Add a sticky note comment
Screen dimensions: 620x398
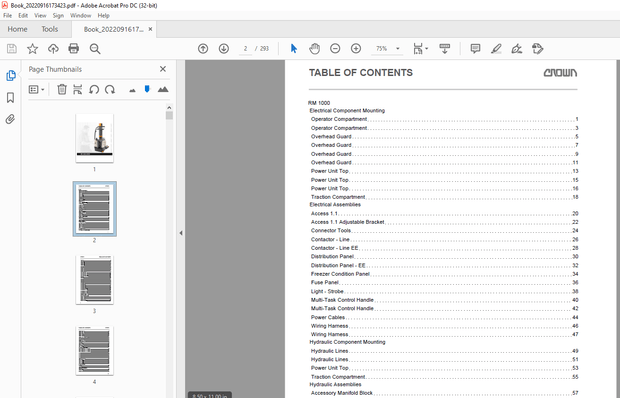click(475, 49)
